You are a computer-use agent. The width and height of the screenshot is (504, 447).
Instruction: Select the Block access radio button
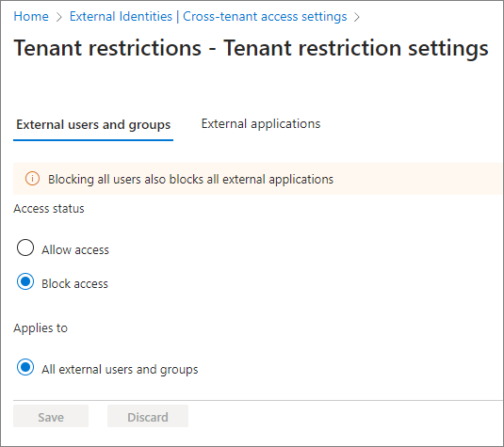(25, 281)
